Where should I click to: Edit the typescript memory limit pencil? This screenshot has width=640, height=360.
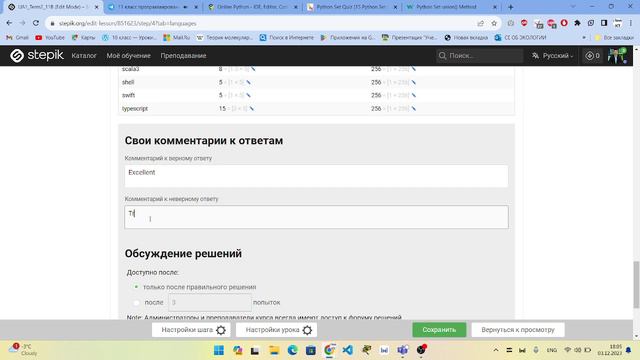413,109
